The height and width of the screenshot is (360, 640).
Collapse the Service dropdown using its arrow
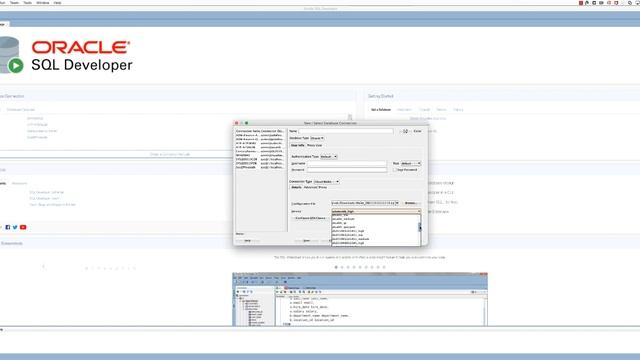419,211
